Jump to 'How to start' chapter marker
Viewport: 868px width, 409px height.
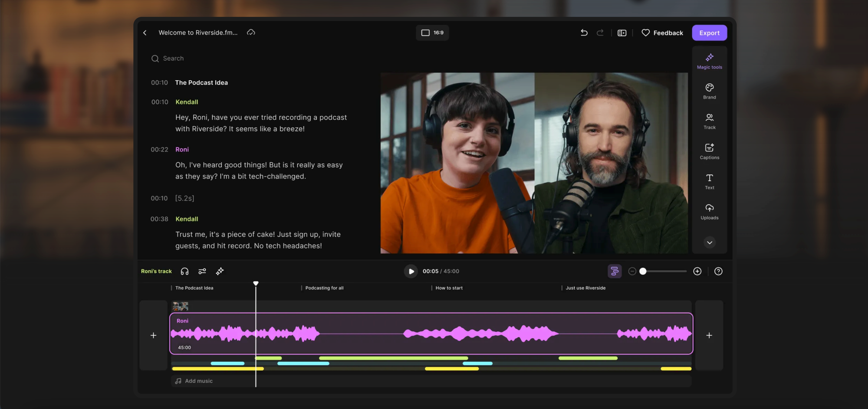click(x=449, y=288)
